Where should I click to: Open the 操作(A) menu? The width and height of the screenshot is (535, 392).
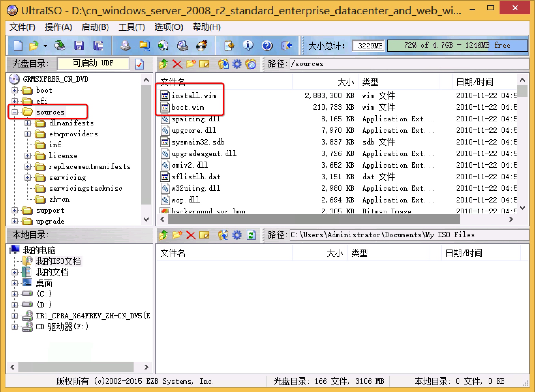pos(58,27)
